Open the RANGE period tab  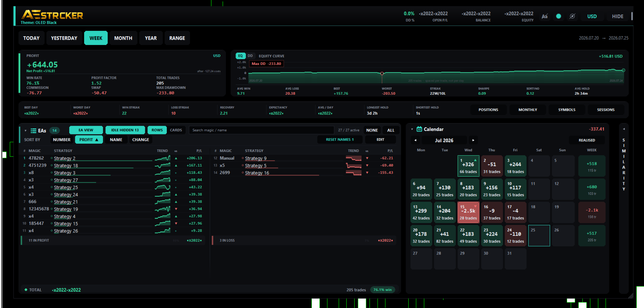click(x=177, y=38)
